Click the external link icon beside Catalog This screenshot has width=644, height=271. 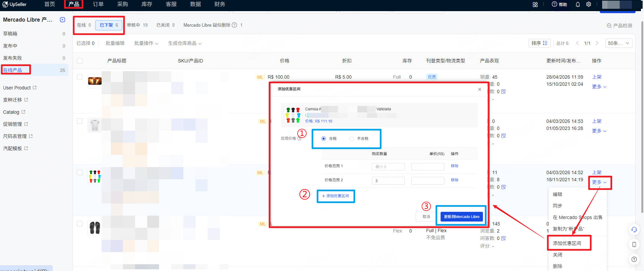23,112
